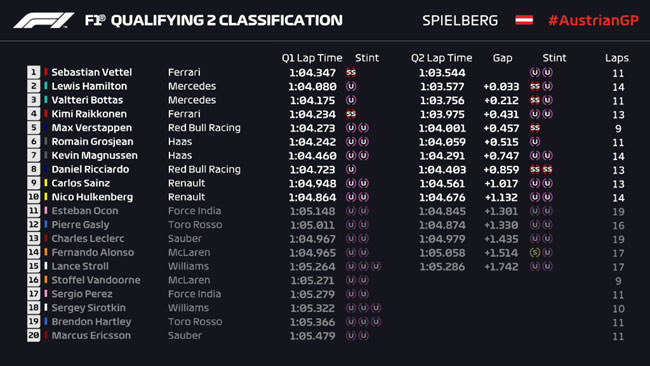Click the Laps column header
Viewport: 650px width, 366px height.
(617, 58)
